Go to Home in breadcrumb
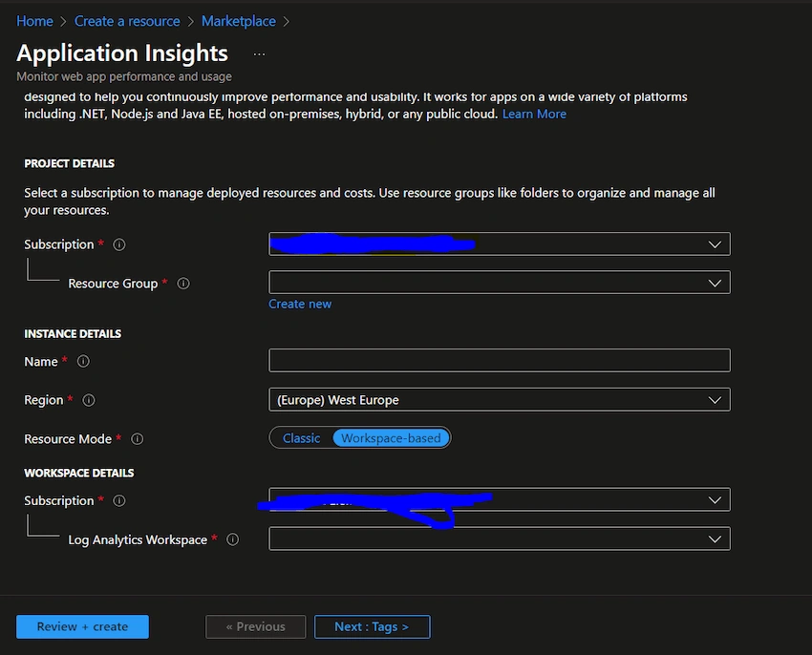This screenshot has width=812, height=655. click(x=34, y=21)
